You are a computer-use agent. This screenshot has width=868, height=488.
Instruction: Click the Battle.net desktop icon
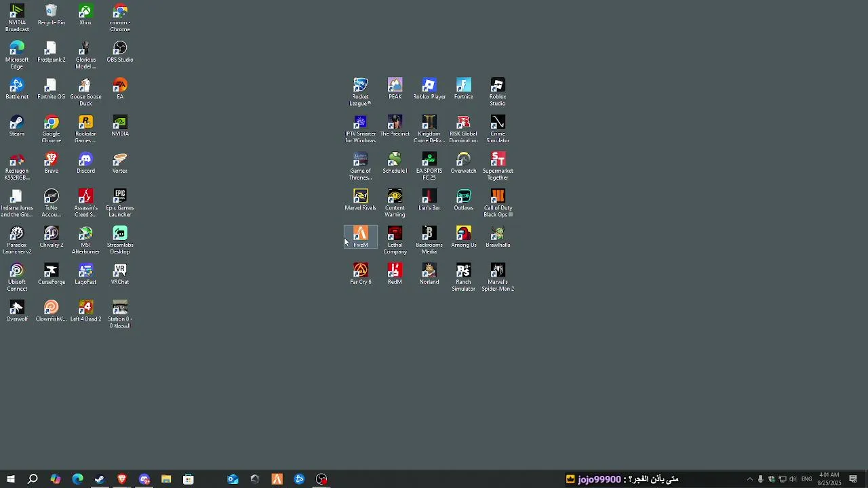(17, 89)
